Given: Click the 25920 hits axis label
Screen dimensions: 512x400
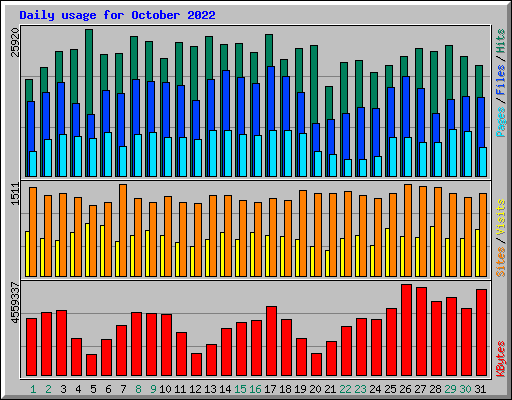Looking at the screenshot, I should [x=15, y=43].
